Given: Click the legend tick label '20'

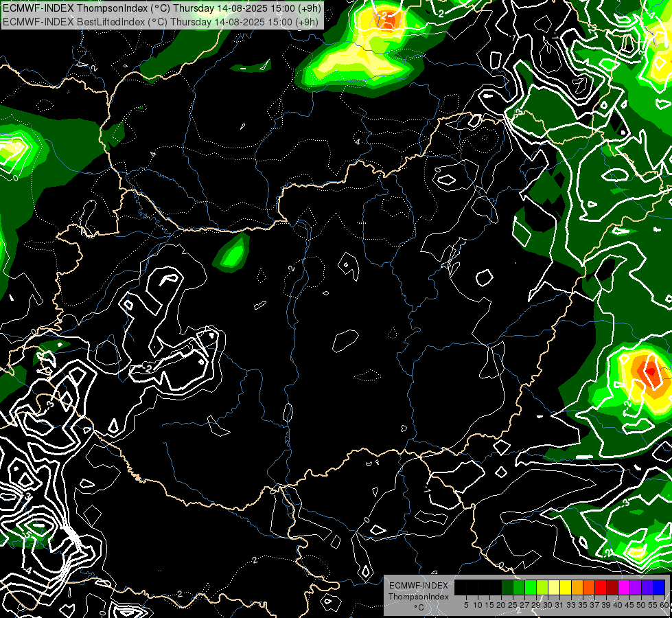Looking at the screenshot, I should tap(501, 605).
